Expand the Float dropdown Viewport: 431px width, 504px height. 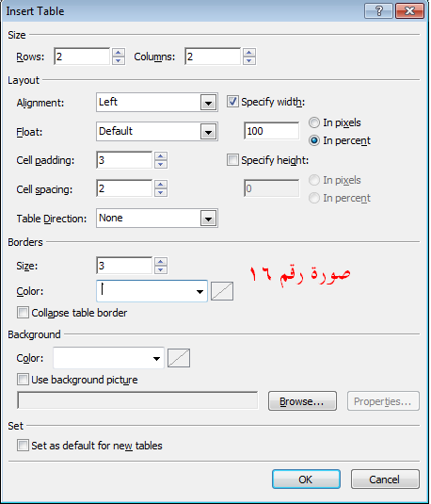tap(208, 132)
